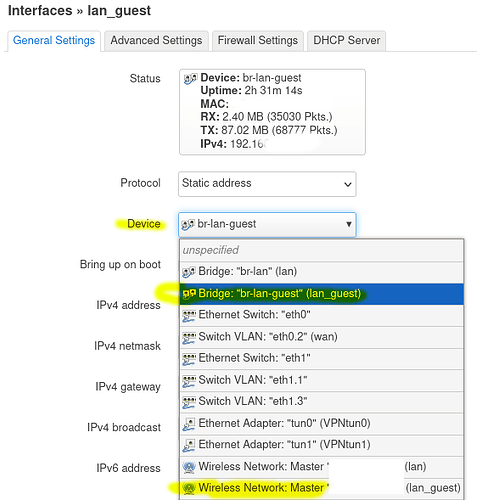Click the eth0.2 Switch VLAN icon
The height and width of the screenshot is (500, 477).
pos(189,337)
